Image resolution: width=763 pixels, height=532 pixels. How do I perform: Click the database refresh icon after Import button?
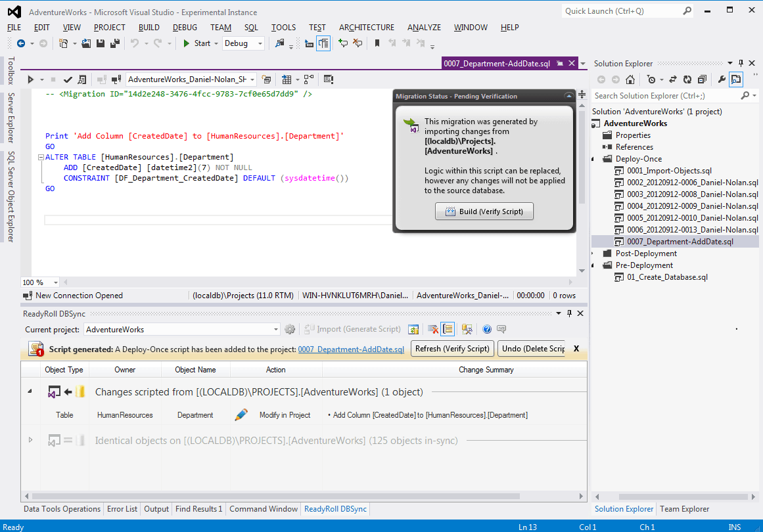point(413,329)
